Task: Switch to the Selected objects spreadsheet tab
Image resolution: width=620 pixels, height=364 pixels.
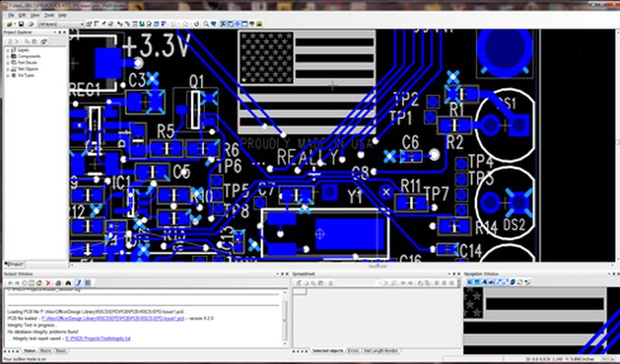Action: pos(327,351)
